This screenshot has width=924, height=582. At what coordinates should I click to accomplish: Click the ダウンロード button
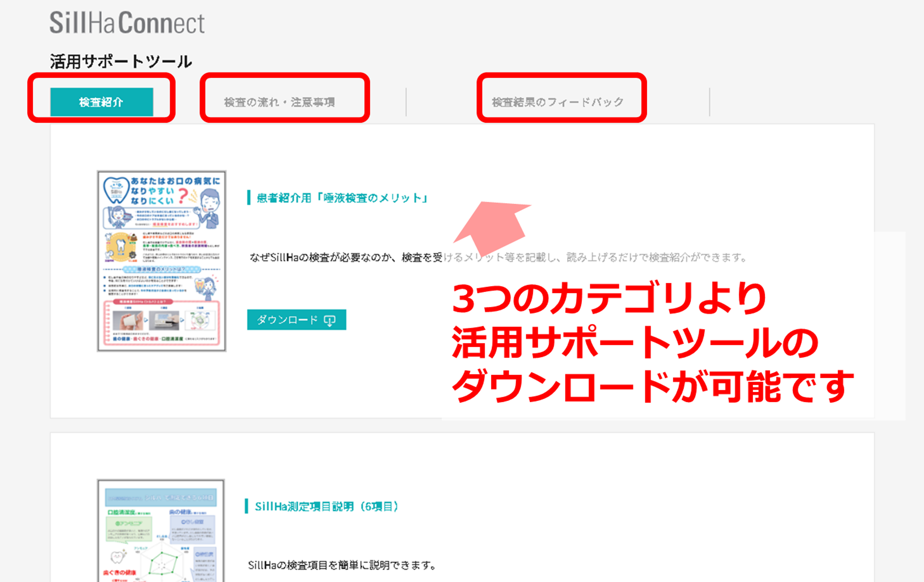(x=296, y=319)
